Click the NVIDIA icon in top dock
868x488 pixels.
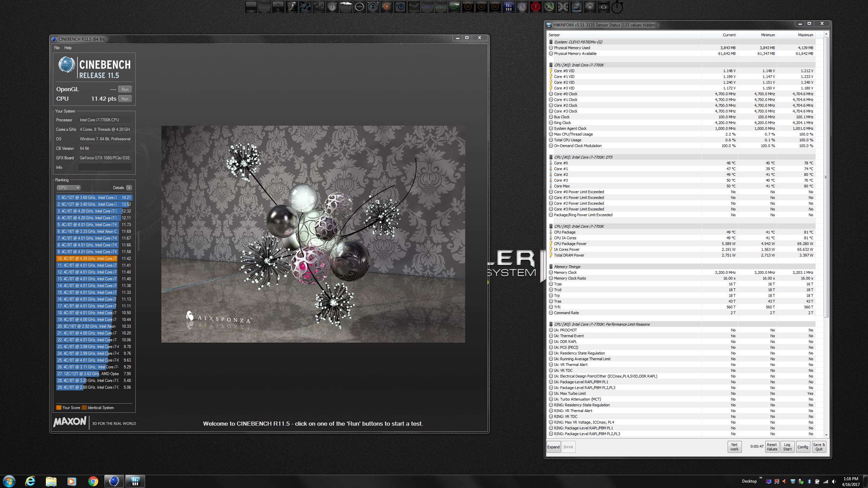454,7
